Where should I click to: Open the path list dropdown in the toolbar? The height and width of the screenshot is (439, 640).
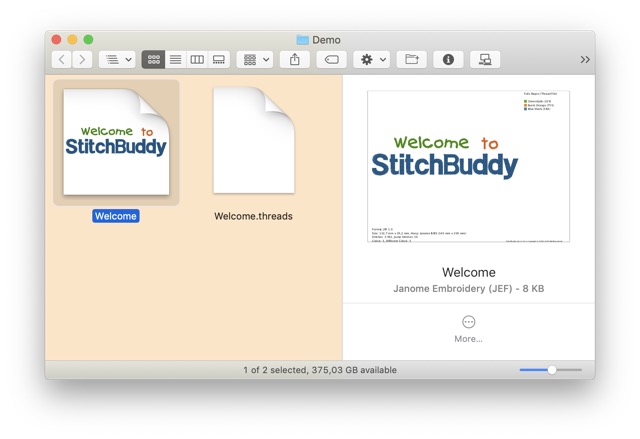[118, 60]
